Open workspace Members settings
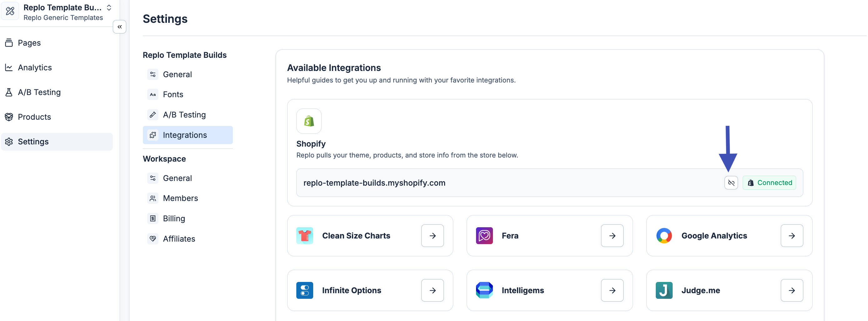 point(180,198)
